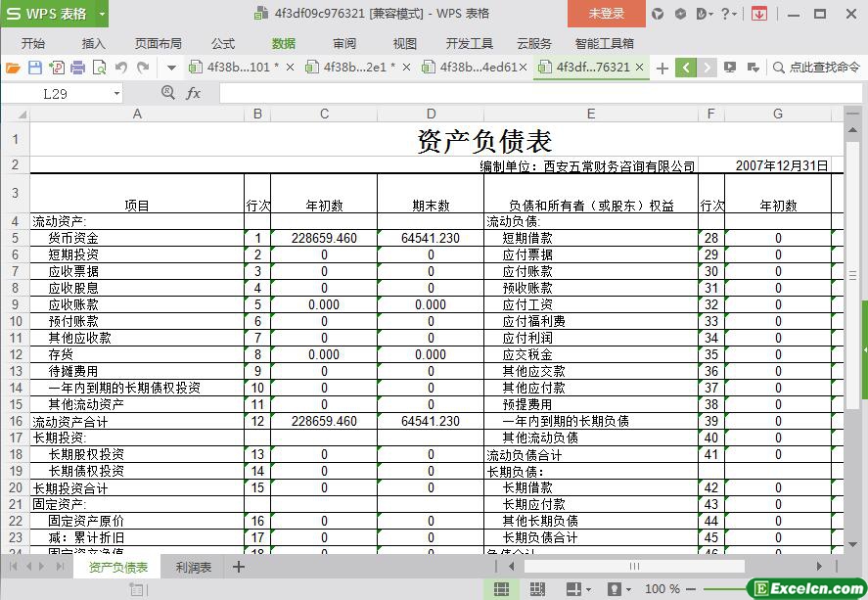
Task: Open a new document tab with plus
Action: (x=662, y=68)
